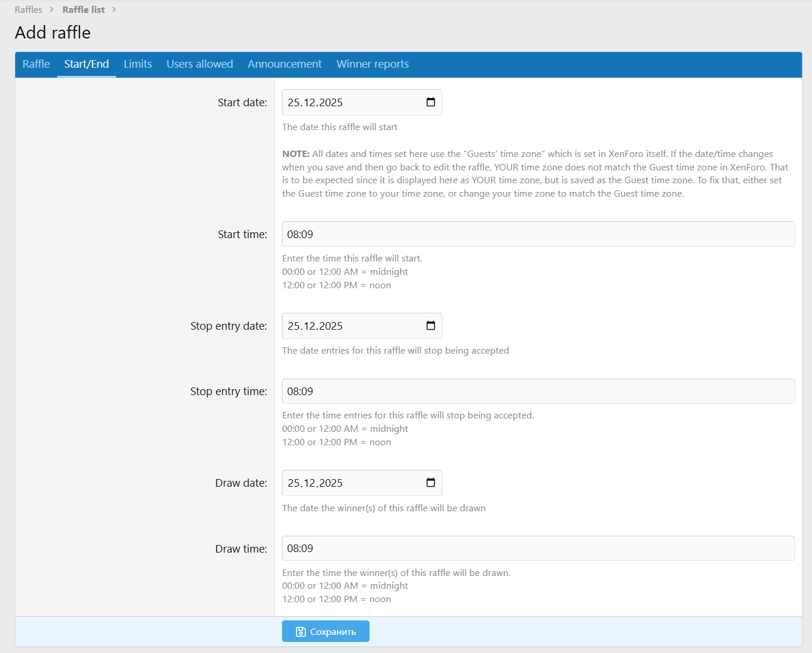Image resolution: width=812 pixels, height=653 pixels.
Task: Open the Start date calendar picker icon
Action: point(431,102)
